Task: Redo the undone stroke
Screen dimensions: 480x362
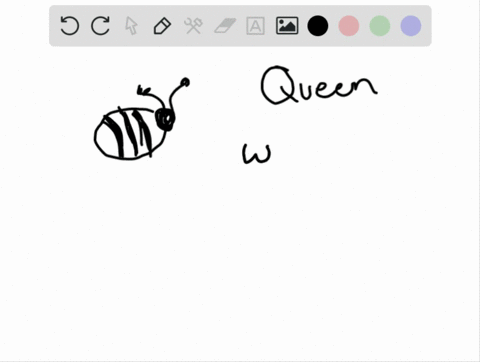Action: coord(100,26)
